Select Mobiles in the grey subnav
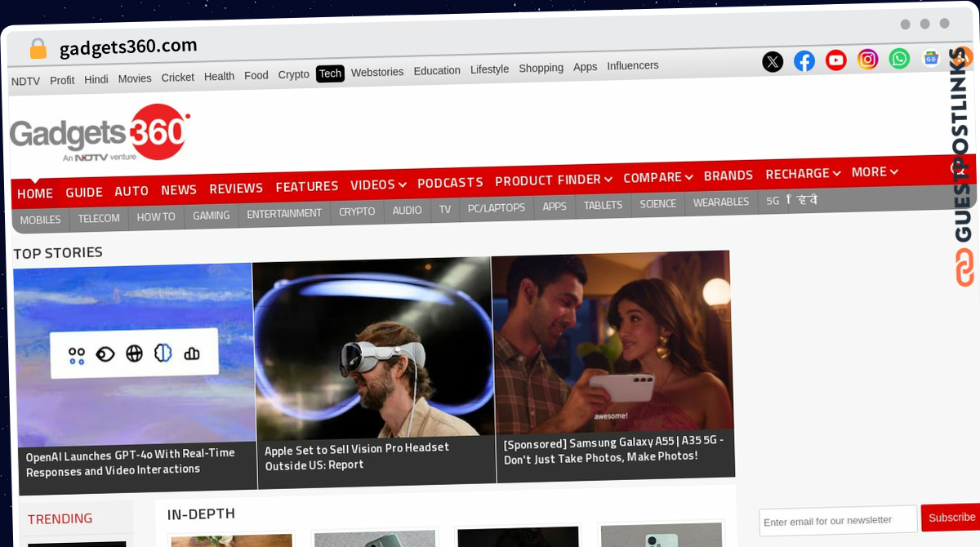This screenshot has width=980, height=547. 41,220
